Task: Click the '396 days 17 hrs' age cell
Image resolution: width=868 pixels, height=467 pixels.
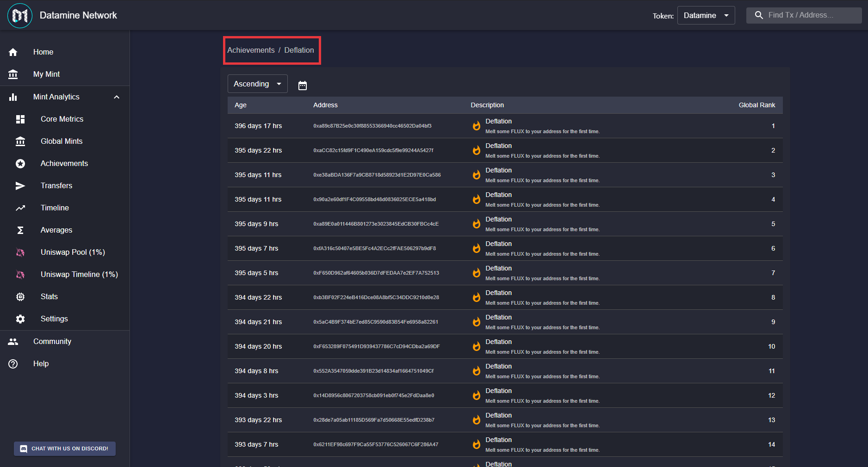Action: 258,126
